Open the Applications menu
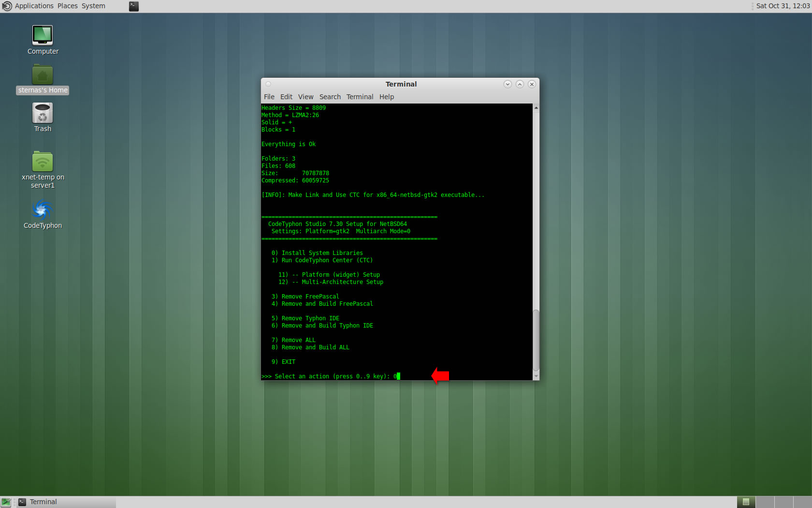The height and width of the screenshot is (508, 812). (34, 6)
